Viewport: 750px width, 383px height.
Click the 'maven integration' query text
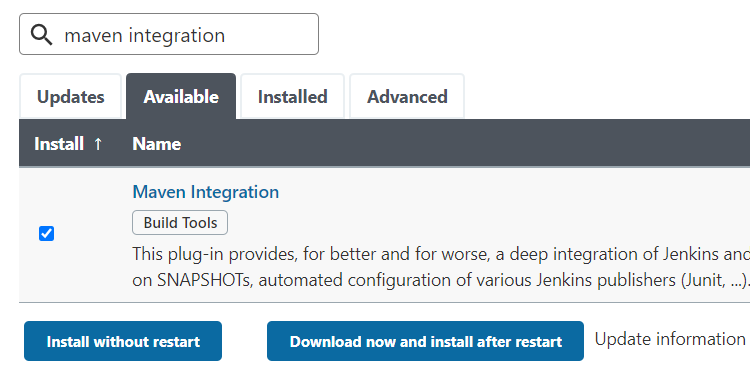(144, 35)
